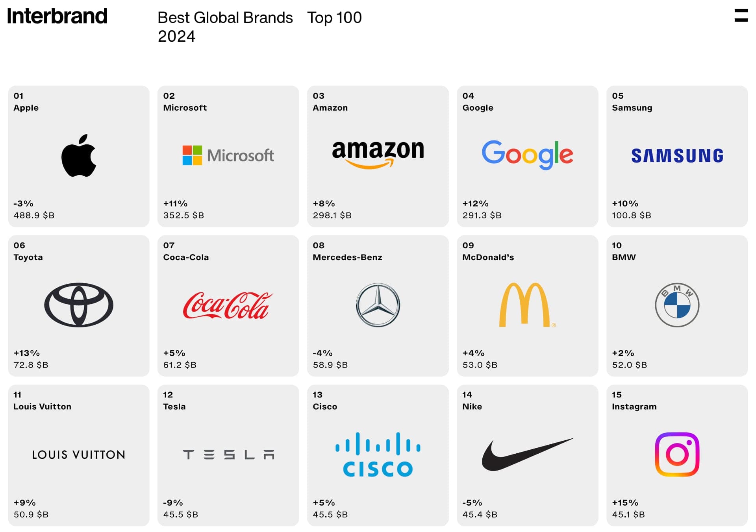
Task: Open the hamburger menu icon
Action: (x=741, y=15)
